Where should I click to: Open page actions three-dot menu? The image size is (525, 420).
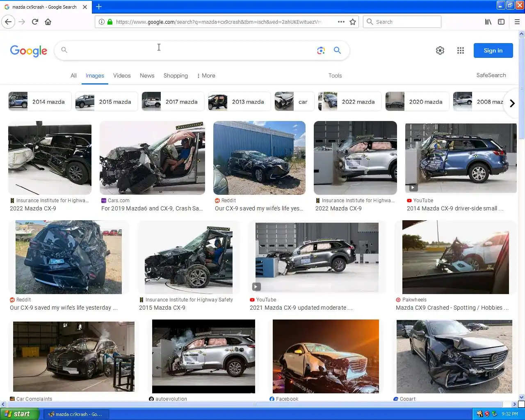(x=341, y=22)
